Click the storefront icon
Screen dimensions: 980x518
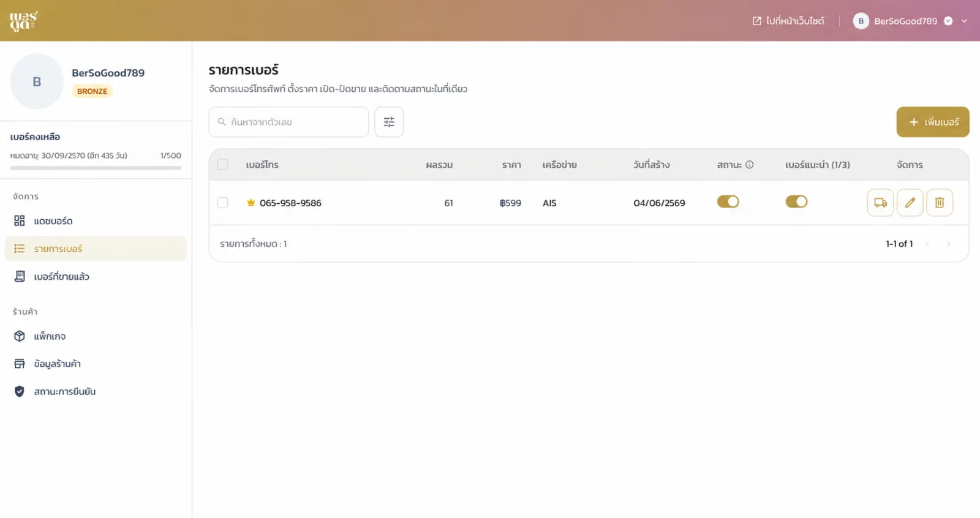coord(20,364)
